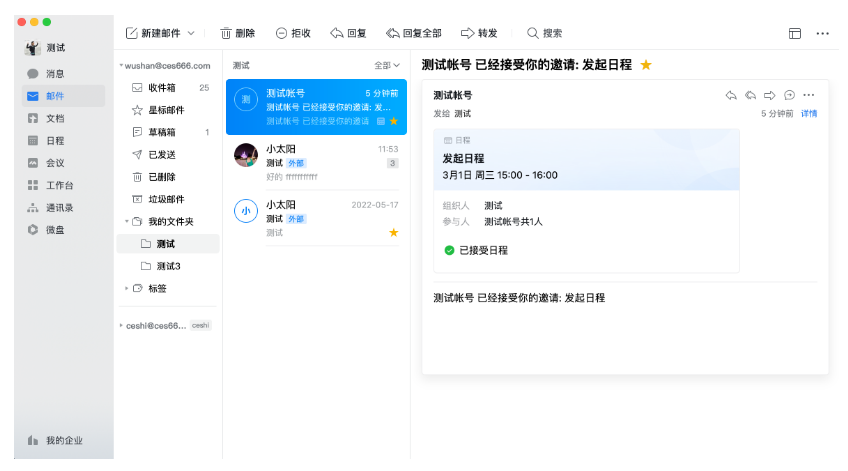Click the ceshi label badge
848x471 pixels.
pos(200,325)
